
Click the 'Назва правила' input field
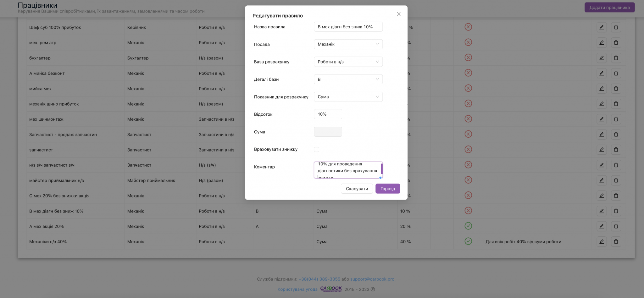point(348,27)
